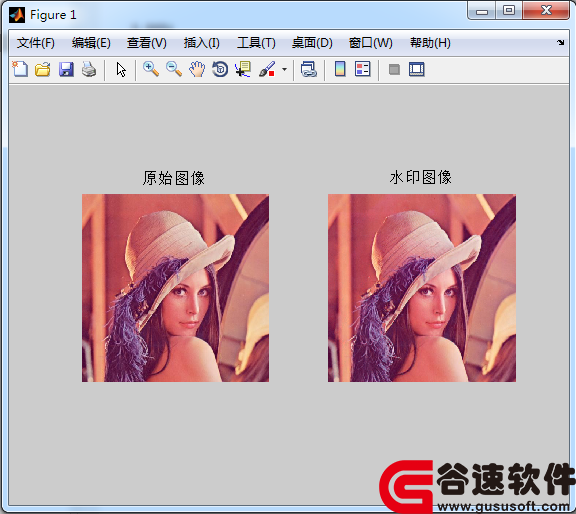Save figure with the floppy disk icon
This screenshot has height=514, width=576.
(x=66, y=69)
